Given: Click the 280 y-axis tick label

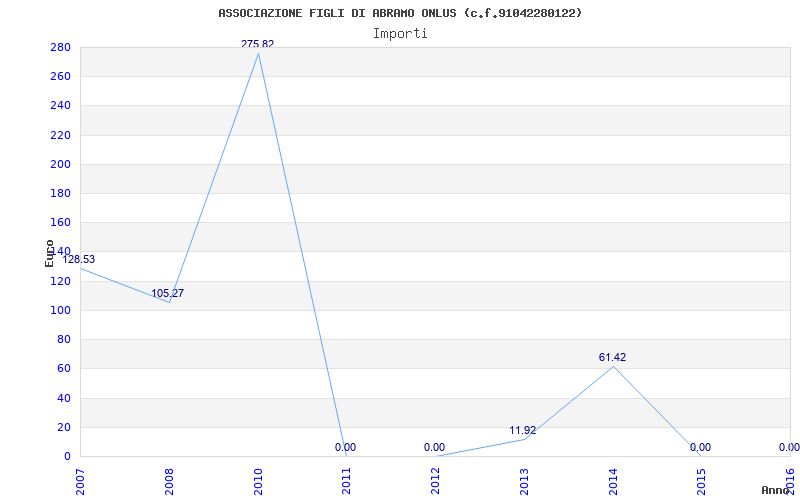Looking at the screenshot, I should [60, 47].
